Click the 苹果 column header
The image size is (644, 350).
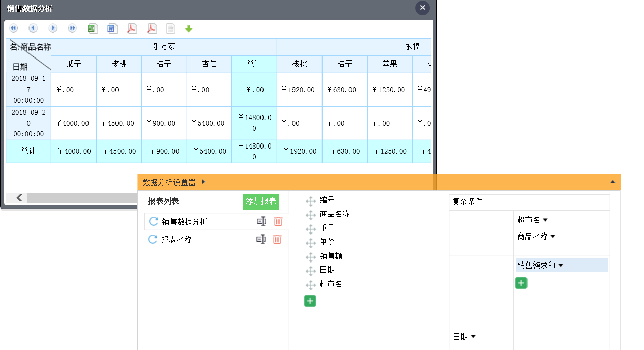click(x=390, y=64)
